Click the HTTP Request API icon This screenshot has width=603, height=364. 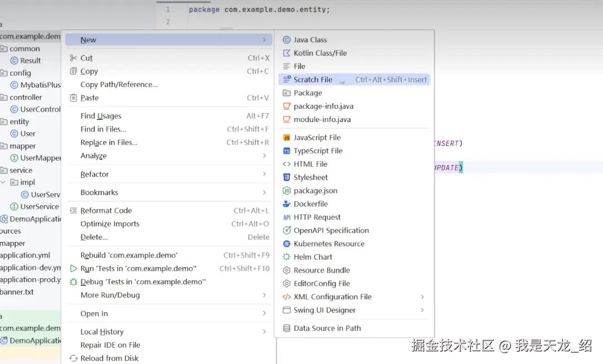[x=286, y=217]
